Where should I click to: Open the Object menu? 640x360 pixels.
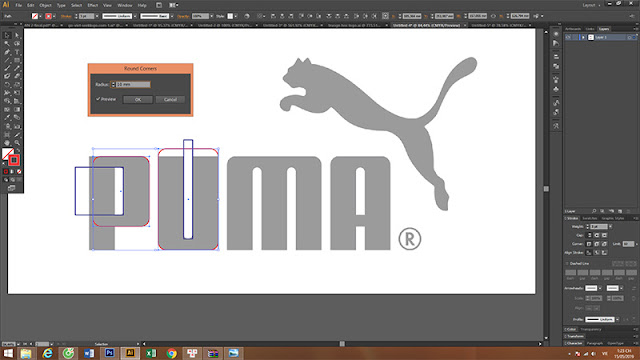[45, 5]
